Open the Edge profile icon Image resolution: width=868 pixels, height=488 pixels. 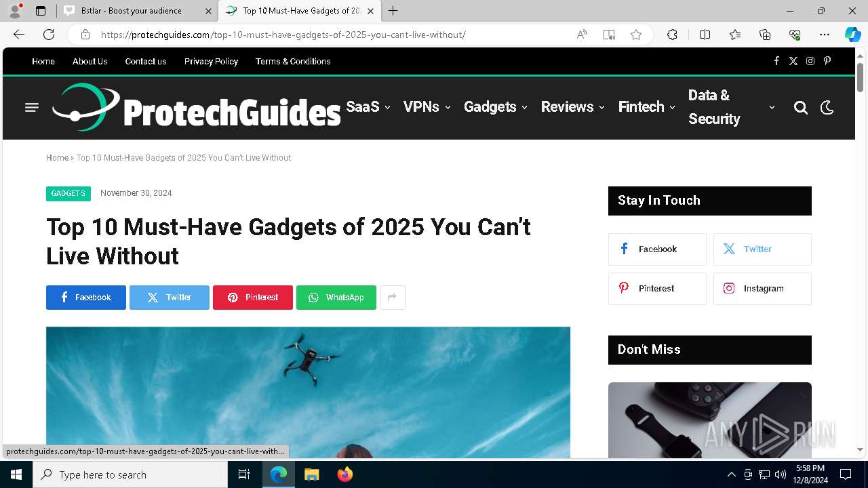pyautogui.click(x=15, y=11)
